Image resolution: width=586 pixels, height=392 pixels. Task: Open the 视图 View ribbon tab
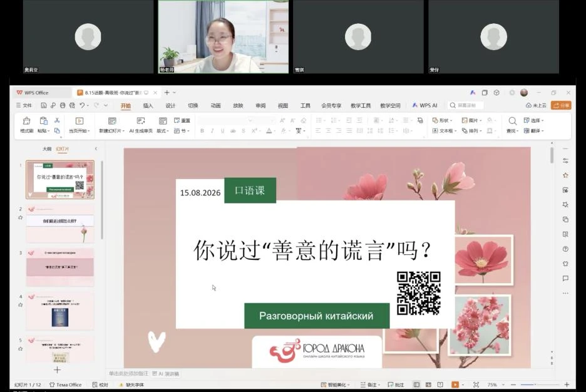point(283,106)
